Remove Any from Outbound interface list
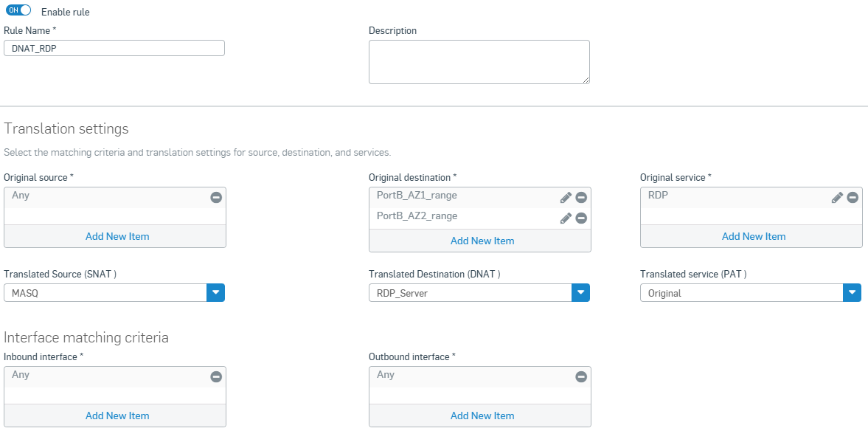 (x=581, y=376)
